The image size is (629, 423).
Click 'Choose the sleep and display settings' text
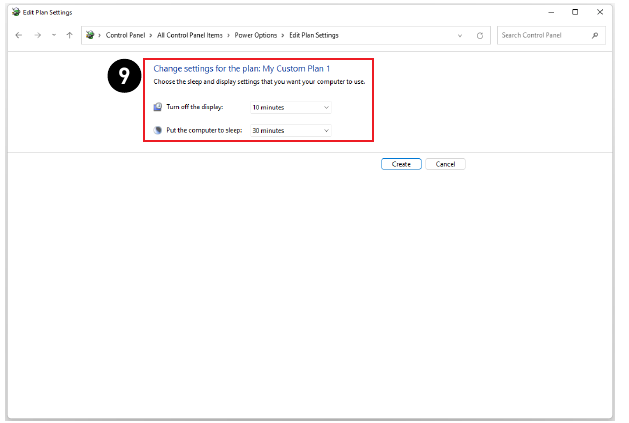[x=259, y=82]
